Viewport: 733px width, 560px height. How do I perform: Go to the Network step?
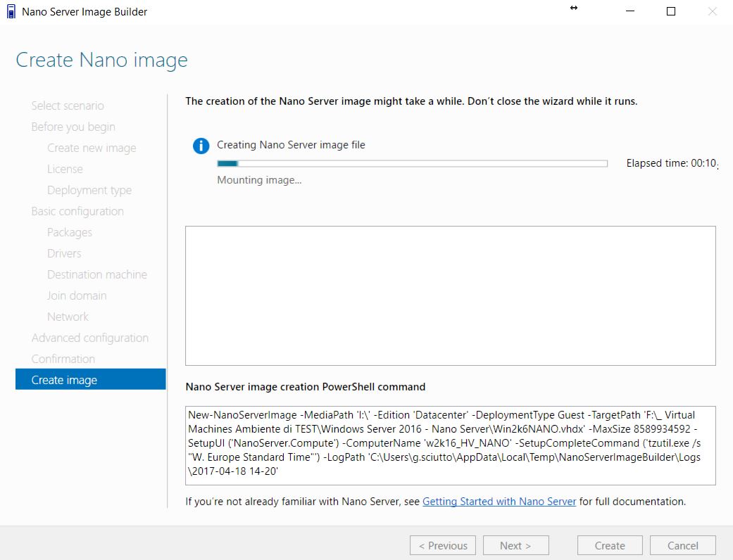pos(68,317)
